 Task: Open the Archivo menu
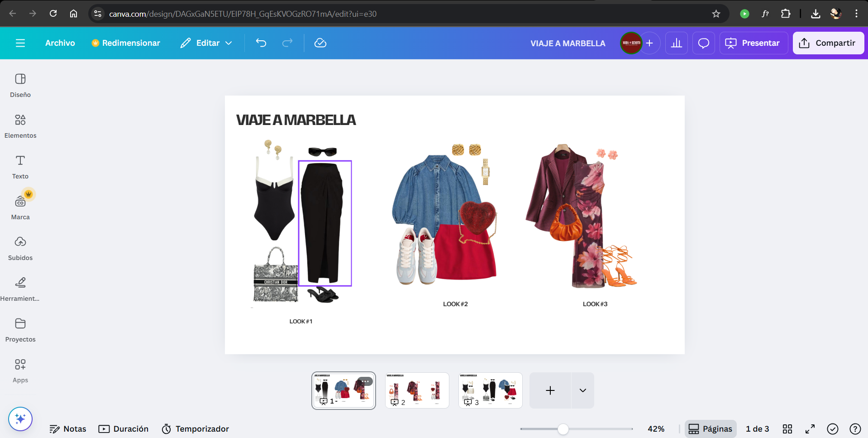(60, 43)
